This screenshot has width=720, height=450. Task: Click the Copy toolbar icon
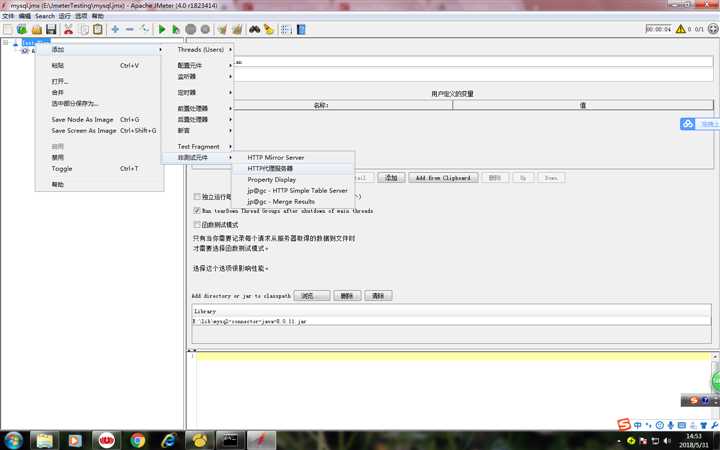coord(84,29)
